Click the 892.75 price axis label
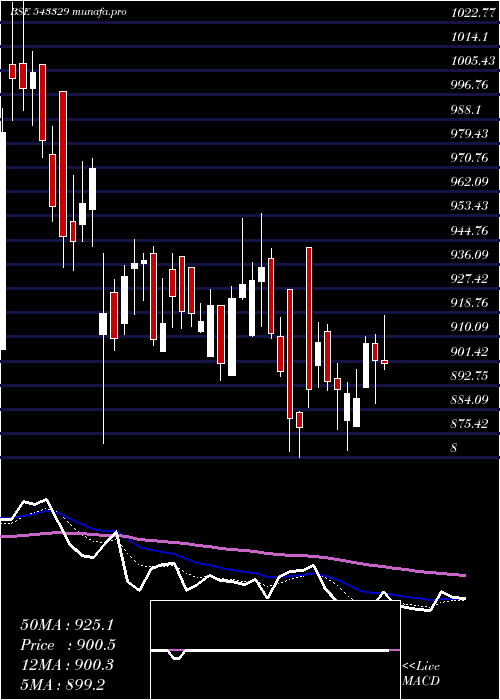This screenshot has height=700, width=500. 470,375
